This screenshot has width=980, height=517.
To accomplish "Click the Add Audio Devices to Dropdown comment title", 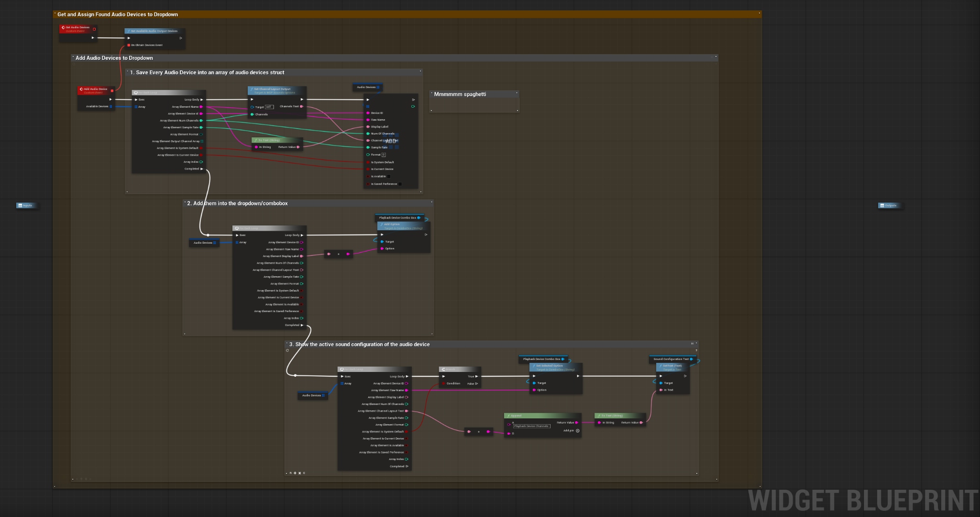I will (114, 58).
